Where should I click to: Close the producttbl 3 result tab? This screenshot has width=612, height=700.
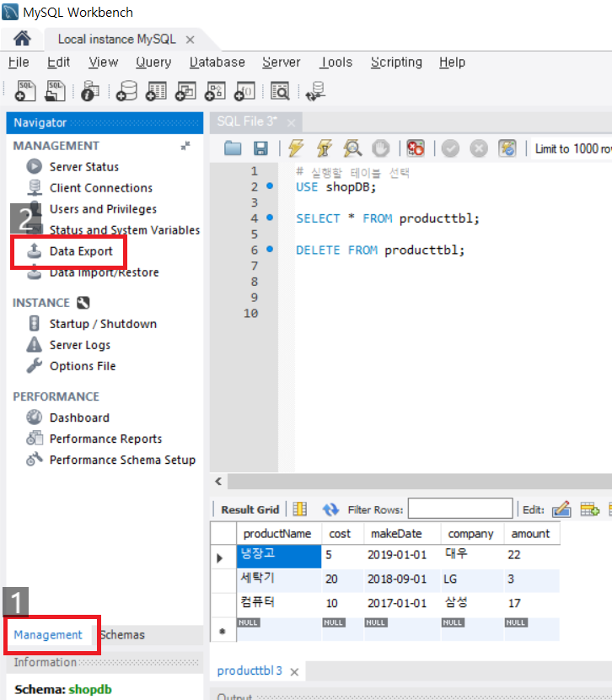(x=294, y=672)
